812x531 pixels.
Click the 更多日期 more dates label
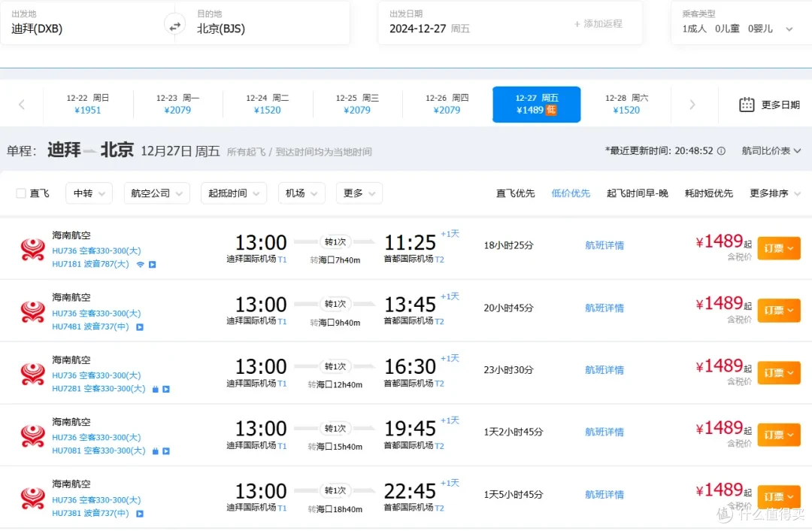(780, 105)
